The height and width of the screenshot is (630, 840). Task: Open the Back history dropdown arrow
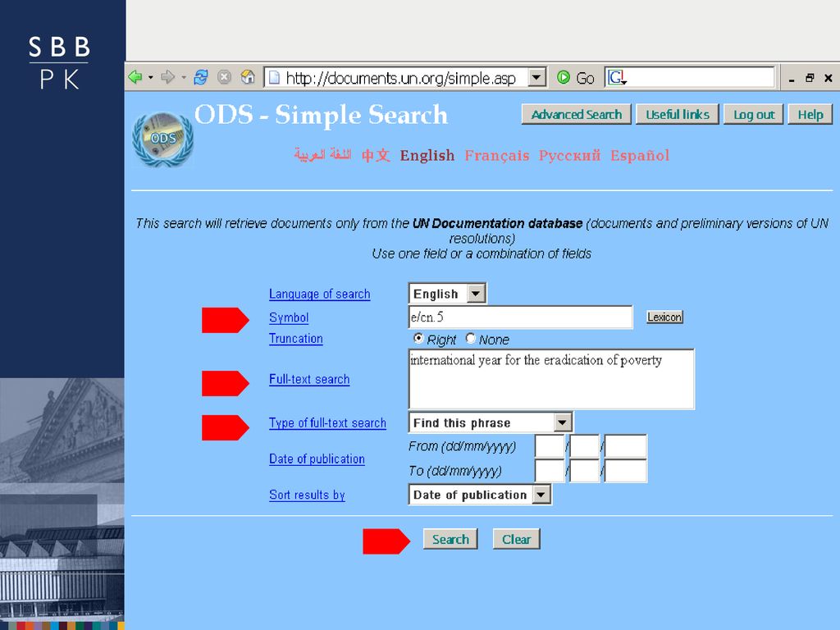click(151, 78)
